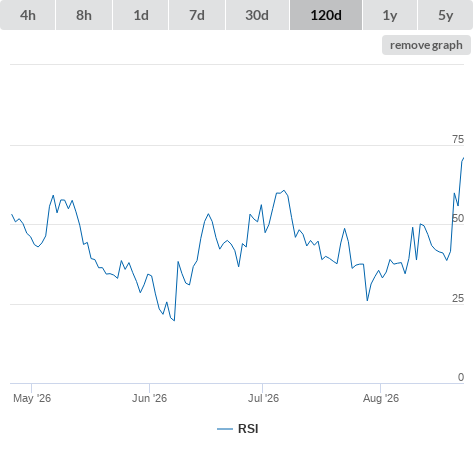Image resolution: width=474 pixels, height=455 pixels.
Task: Click the 50 y-axis label
Action: click(458, 218)
